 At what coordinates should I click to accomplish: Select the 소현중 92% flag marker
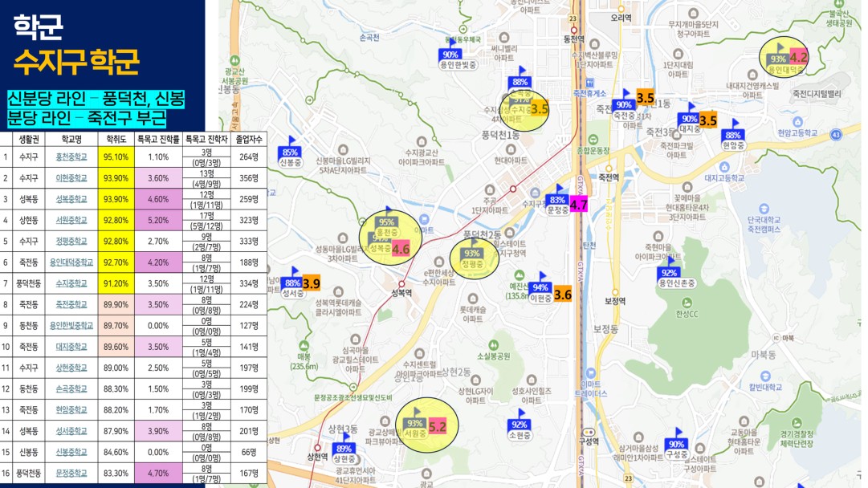click(520, 426)
